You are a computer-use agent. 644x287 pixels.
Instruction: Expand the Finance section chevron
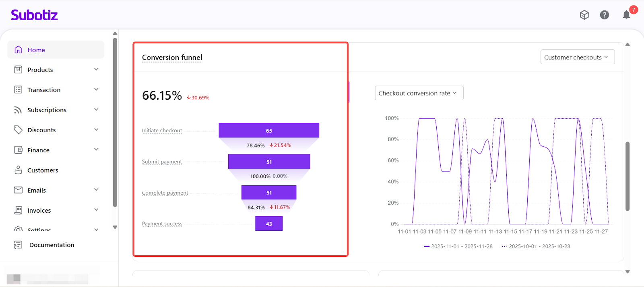click(96, 150)
